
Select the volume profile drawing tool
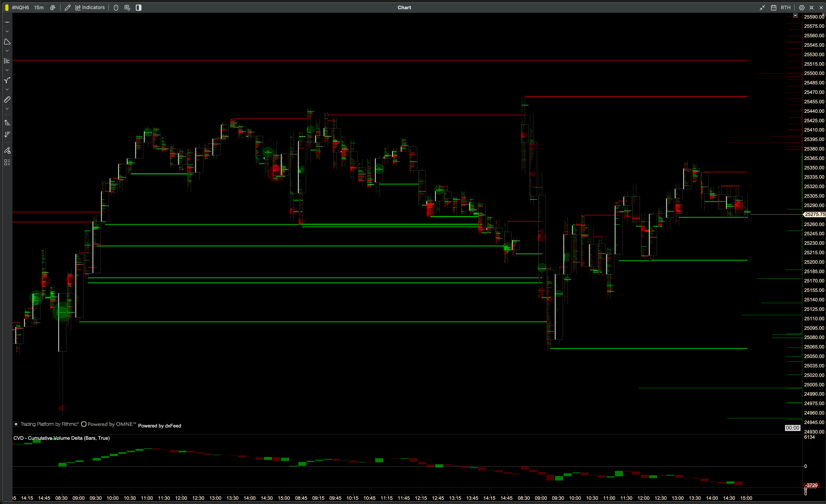click(7, 61)
